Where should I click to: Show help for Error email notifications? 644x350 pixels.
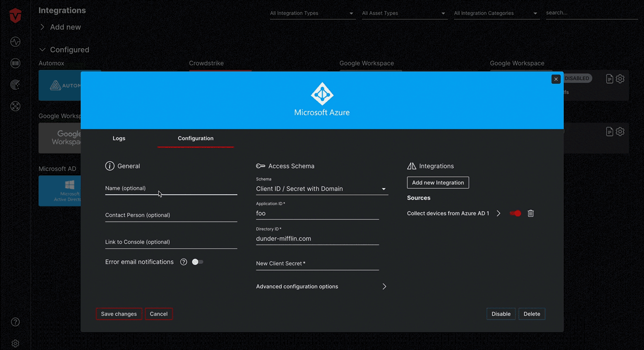(x=184, y=262)
